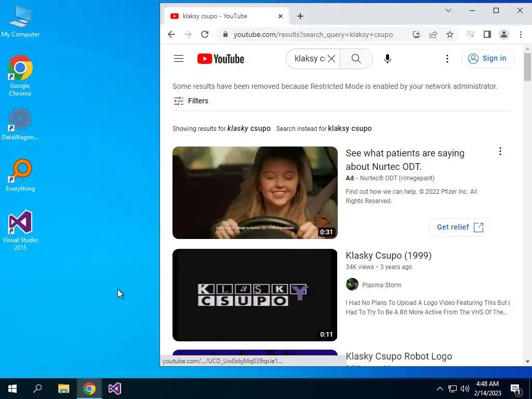
Task: Play the Nurtec ODT ad thumbnail
Action: tap(255, 193)
